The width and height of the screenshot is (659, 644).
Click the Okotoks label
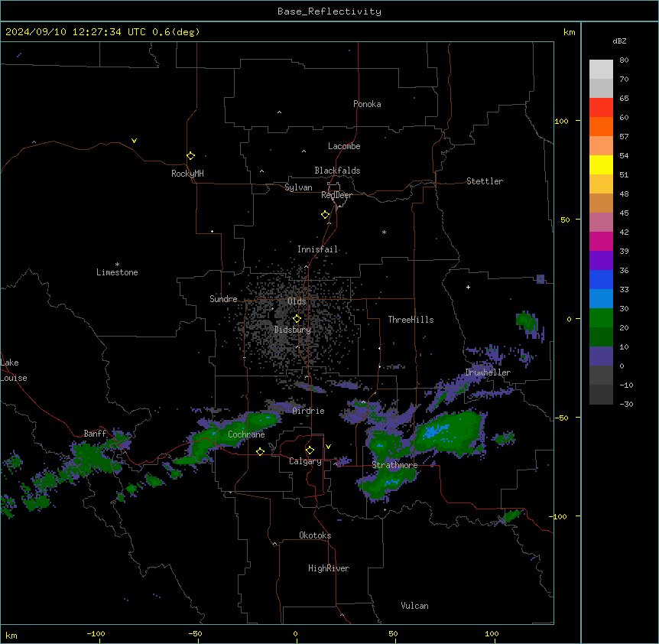point(315,535)
